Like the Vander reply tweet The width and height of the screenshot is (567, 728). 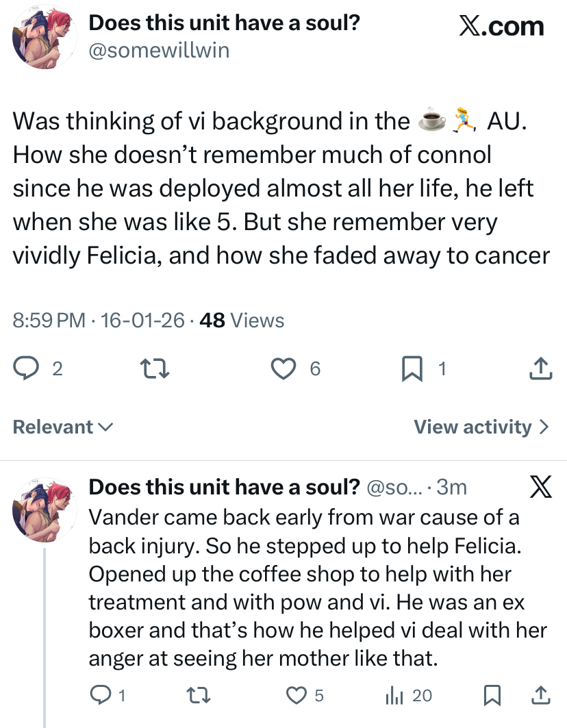point(296,696)
